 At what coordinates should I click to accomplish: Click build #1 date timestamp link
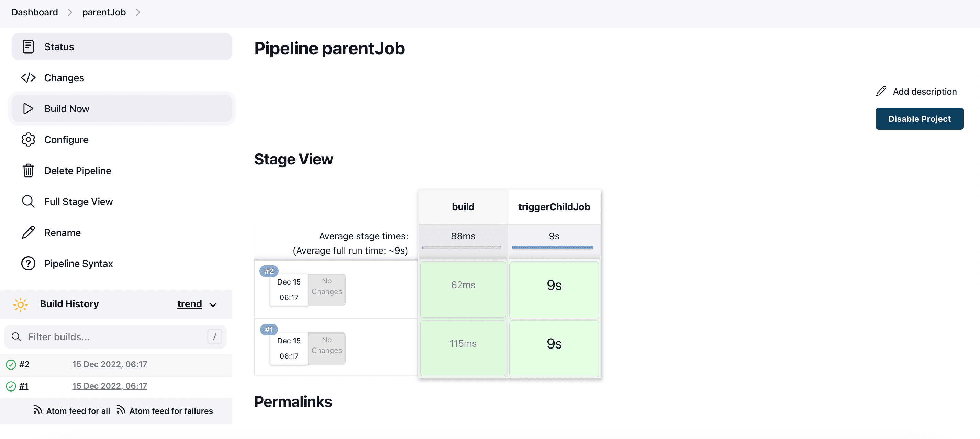click(109, 386)
